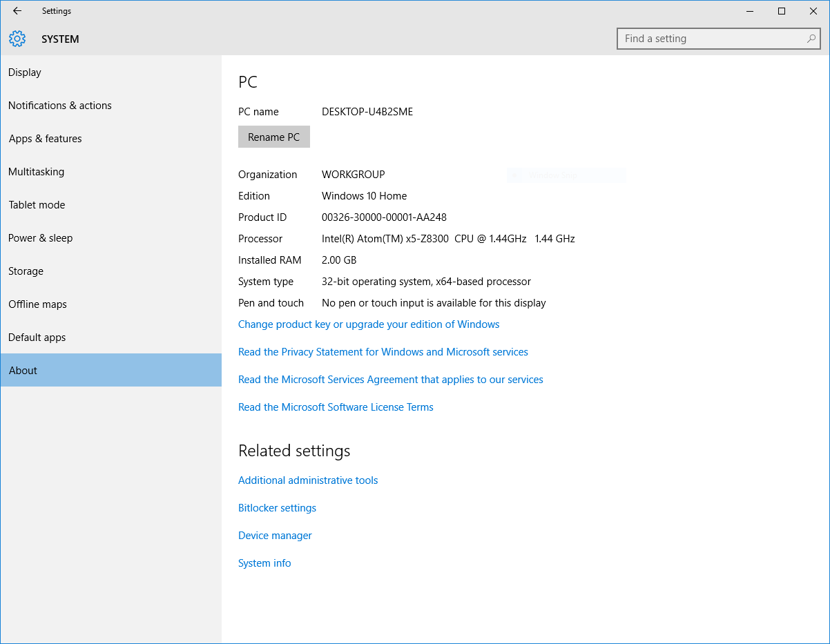Viewport: 830px width, 644px height.
Task: Click the 2.00 GB installed RAM value
Action: coord(339,260)
